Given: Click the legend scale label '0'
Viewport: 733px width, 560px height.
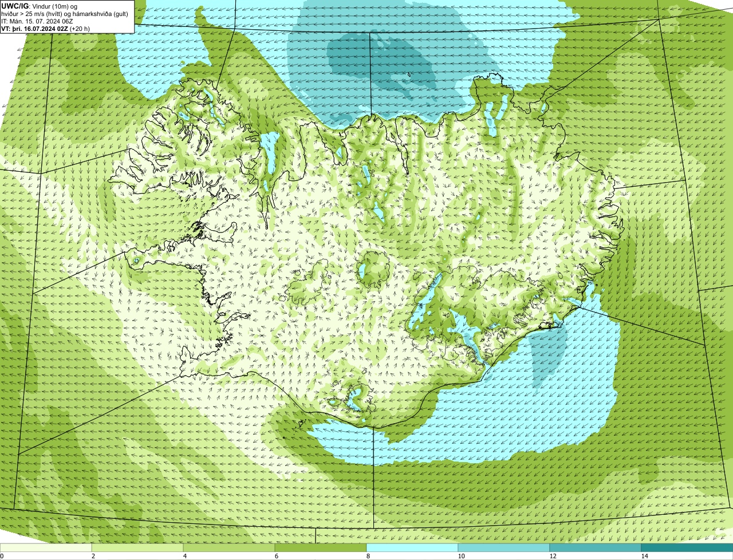Looking at the screenshot, I should (2, 556).
